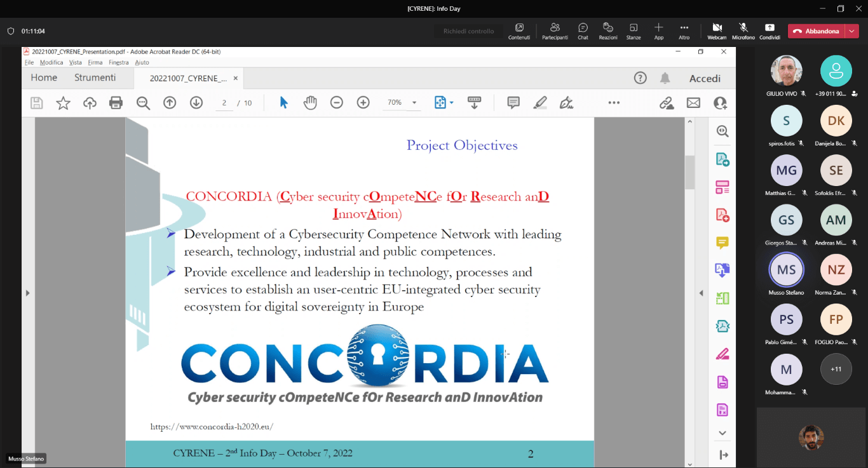Open the Vista menu
The width and height of the screenshot is (868, 468).
coord(76,62)
